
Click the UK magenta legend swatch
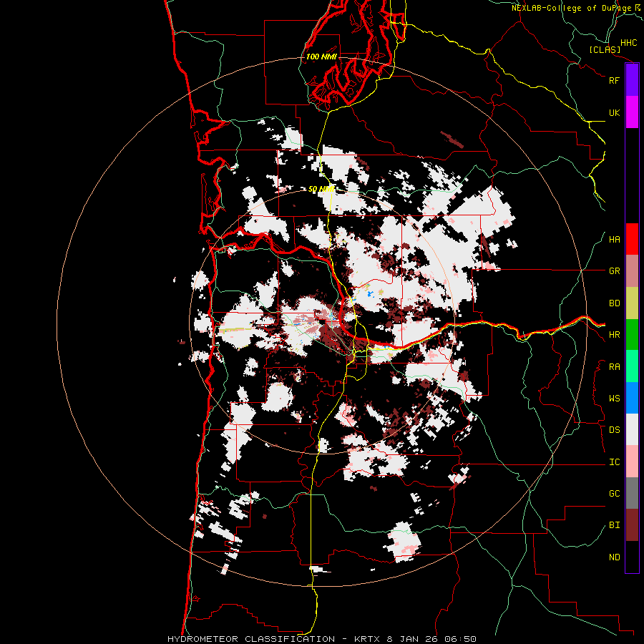pos(632,112)
